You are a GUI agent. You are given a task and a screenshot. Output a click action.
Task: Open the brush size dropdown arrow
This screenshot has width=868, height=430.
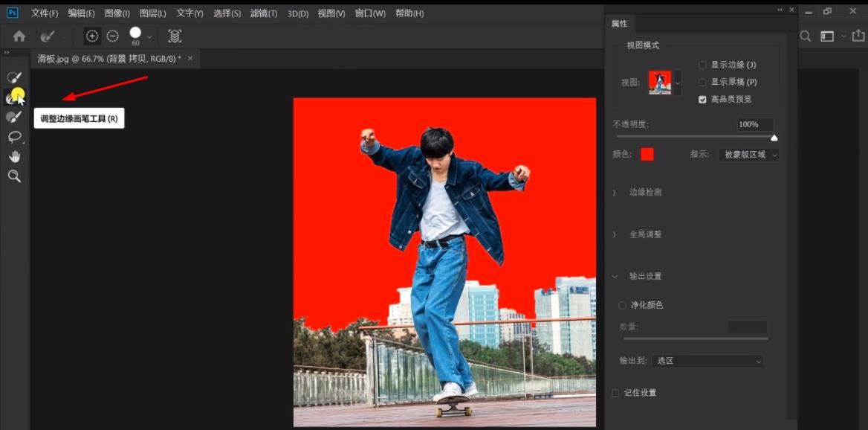click(149, 36)
